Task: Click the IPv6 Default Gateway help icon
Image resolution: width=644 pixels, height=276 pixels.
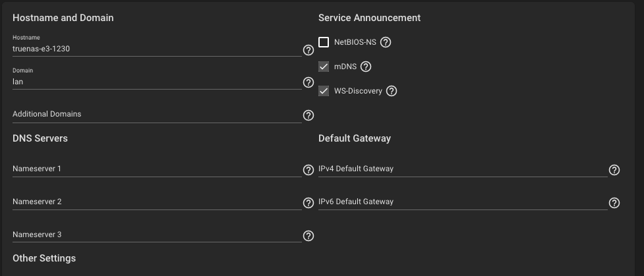Action: pyautogui.click(x=614, y=203)
